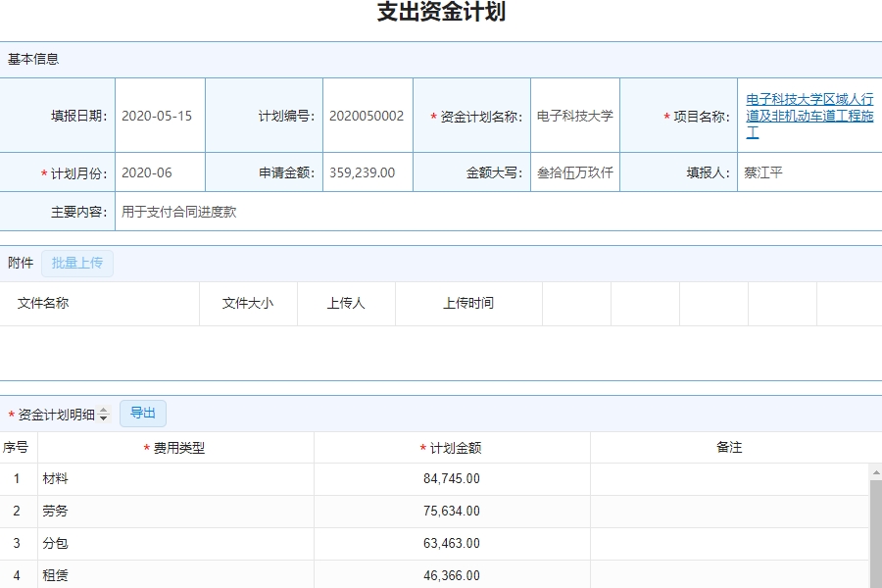Open the 电子科技大学区域人行道 project link
Screen dimensions: 882x588
tap(809, 116)
